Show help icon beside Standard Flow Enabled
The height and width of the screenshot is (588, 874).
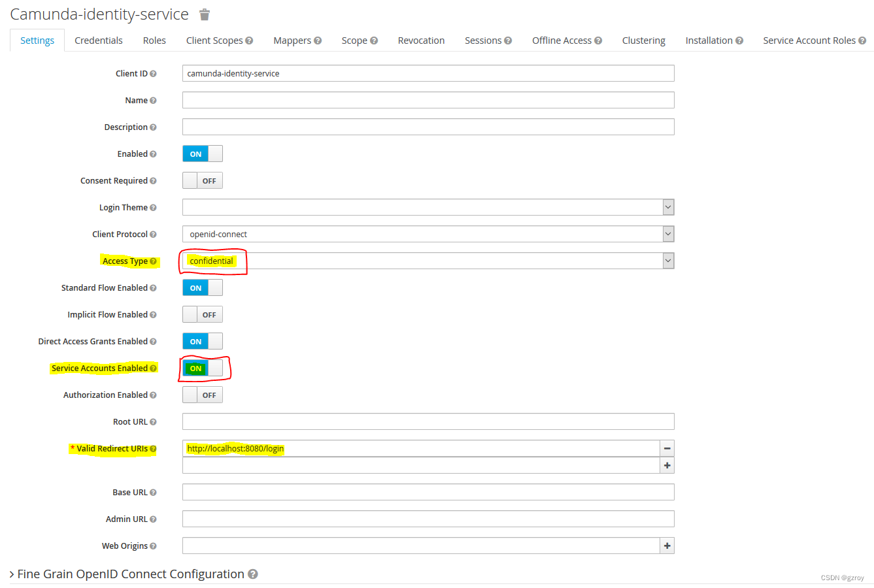pyautogui.click(x=153, y=288)
